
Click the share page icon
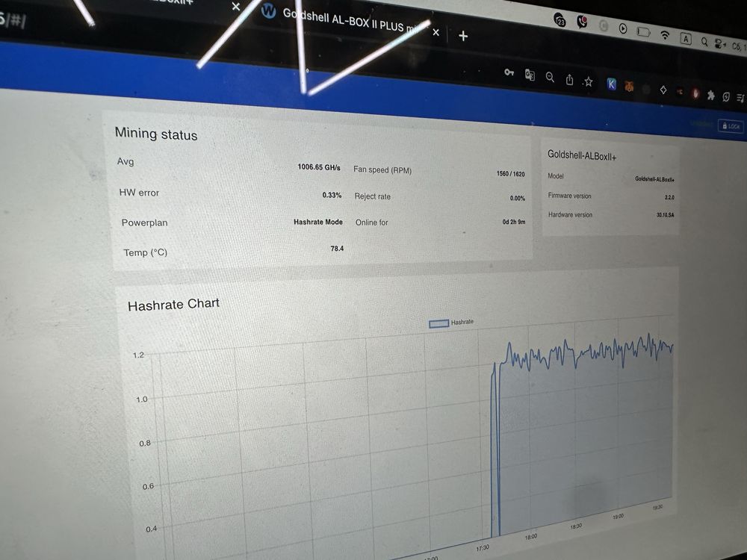click(x=569, y=80)
